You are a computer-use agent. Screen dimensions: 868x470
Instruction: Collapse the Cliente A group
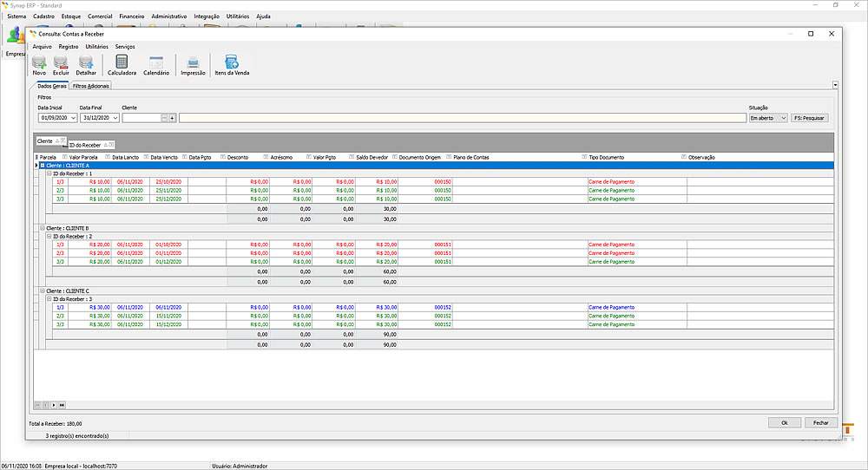click(42, 165)
